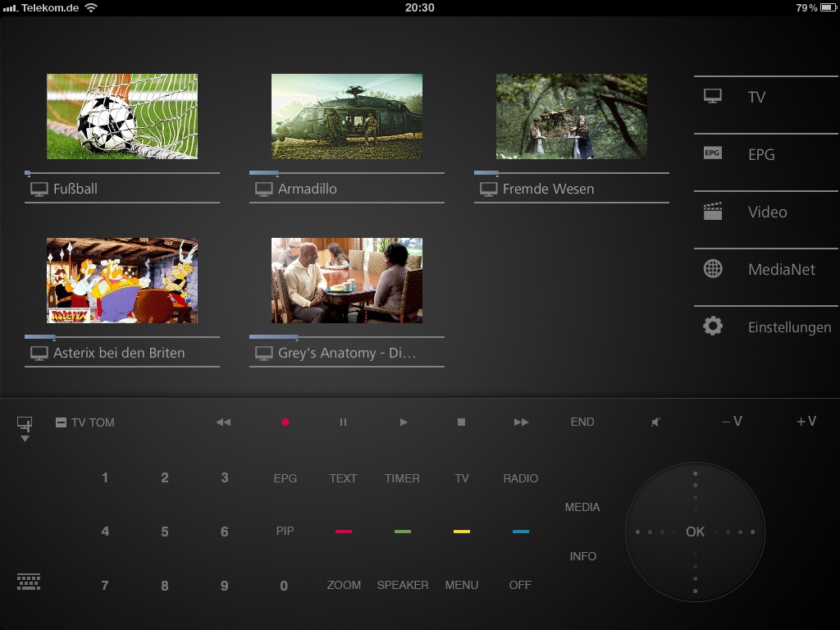Pause the current playback
Viewport: 840px width, 630px height.
344,422
